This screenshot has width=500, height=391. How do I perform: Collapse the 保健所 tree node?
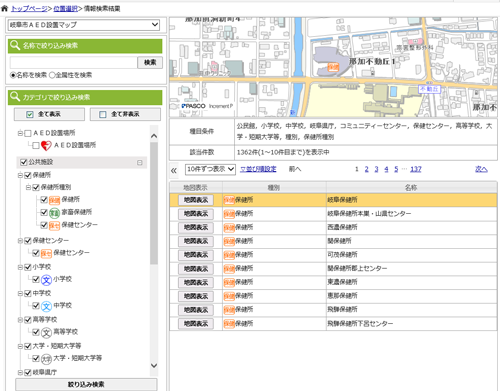point(20,175)
